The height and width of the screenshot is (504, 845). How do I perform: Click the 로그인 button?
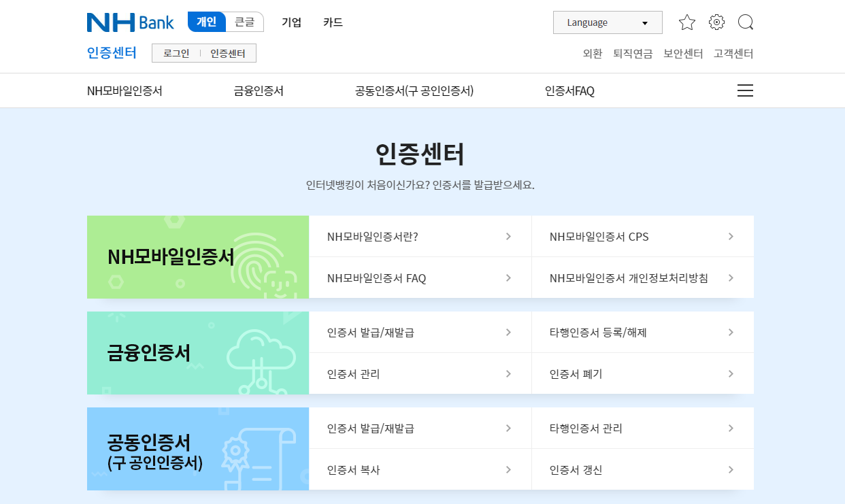tap(176, 53)
